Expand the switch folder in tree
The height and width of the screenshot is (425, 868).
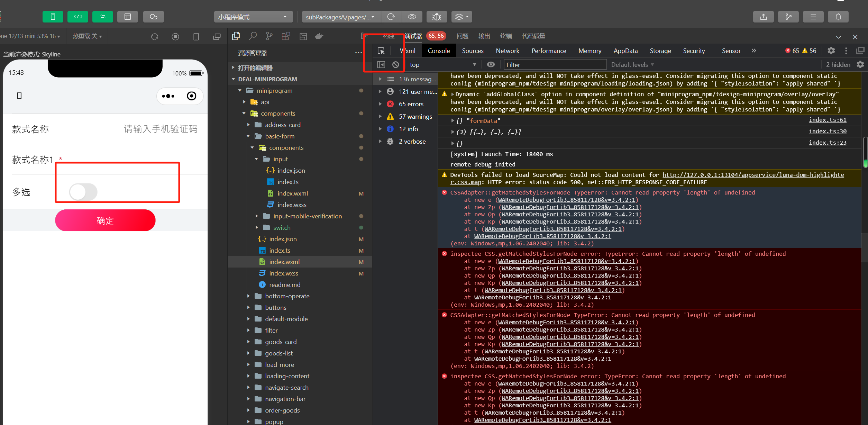pos(282,227)
